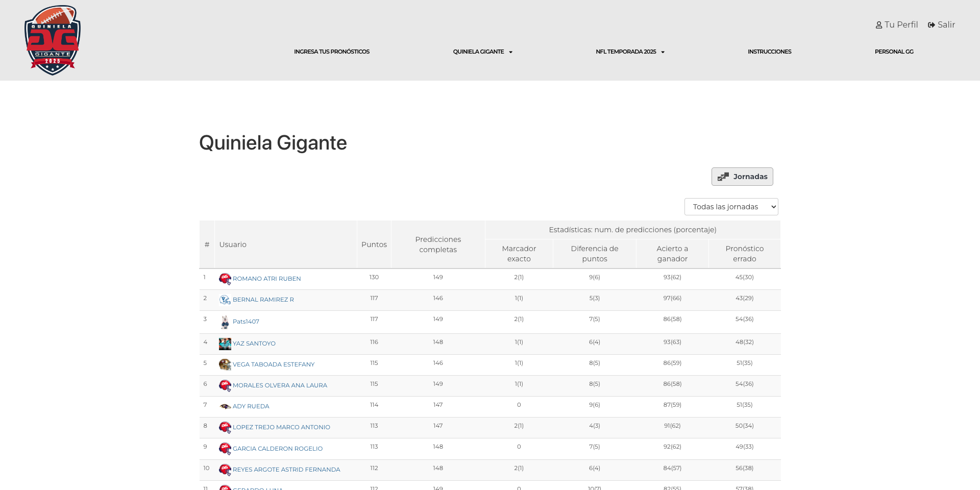Expand the Quiniela Gigante menu

[x=482, y=52]
